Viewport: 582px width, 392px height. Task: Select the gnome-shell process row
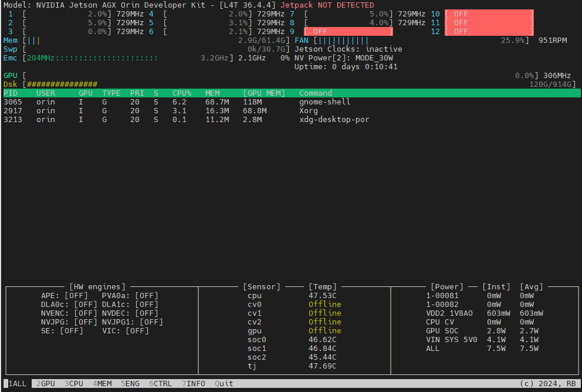tap(292, 102)
